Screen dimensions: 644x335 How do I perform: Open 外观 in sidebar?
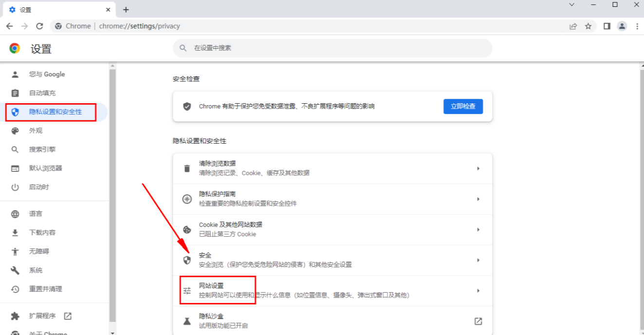point(54,130)
